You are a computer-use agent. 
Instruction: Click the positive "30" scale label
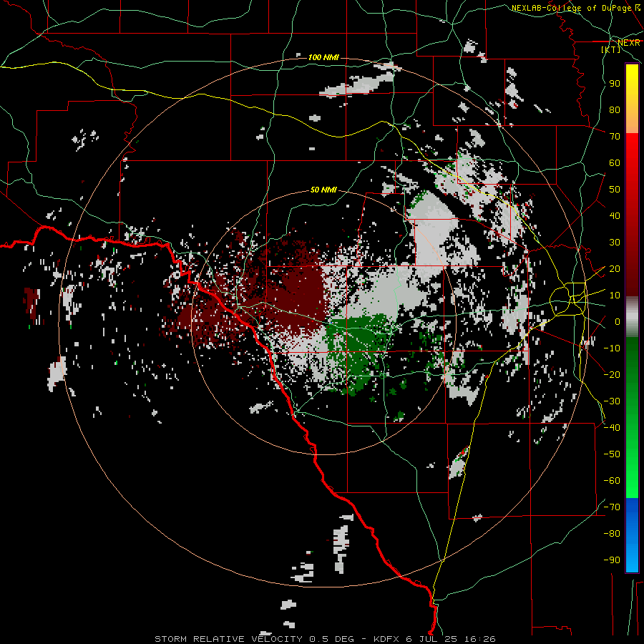pos(615,243)
